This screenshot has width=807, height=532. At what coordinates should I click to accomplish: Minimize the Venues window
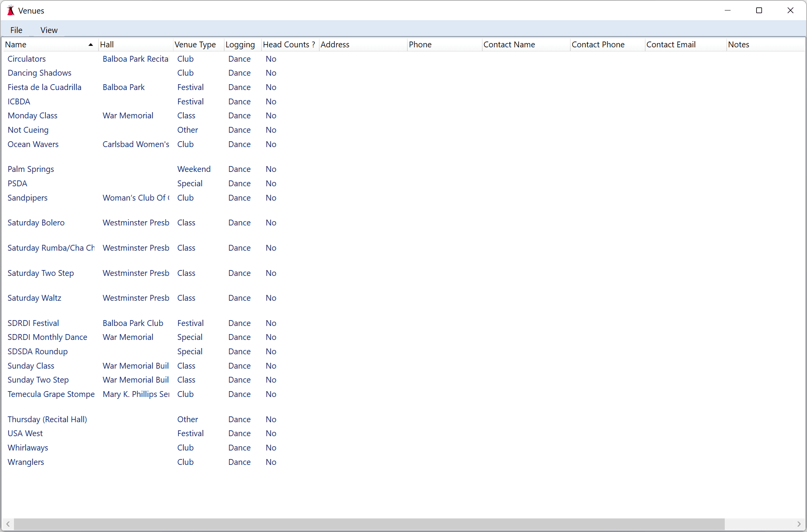(728, 10)
